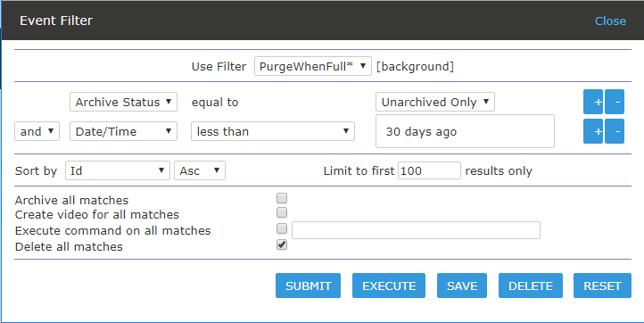Click the '30 days ago' value field
Viewport: 644px width, 323px height.
click(465, 131)
